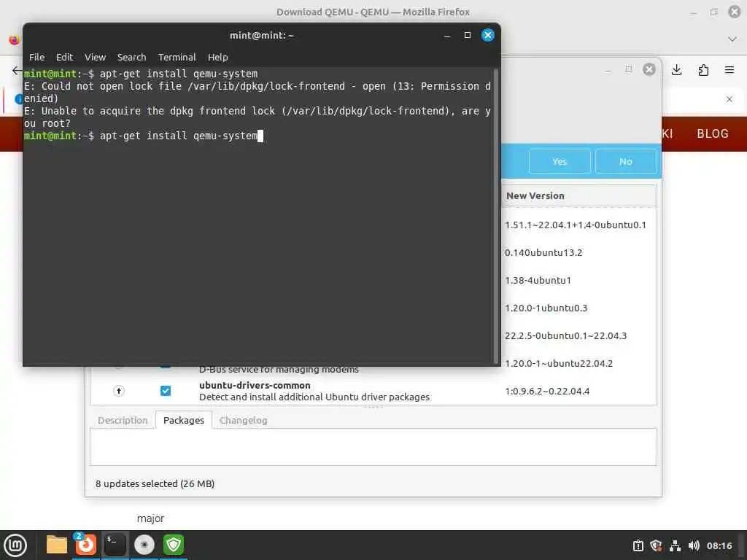
Task: Click the terminal command prompt line
Action: pyautogui.click(x=143, y=136)
